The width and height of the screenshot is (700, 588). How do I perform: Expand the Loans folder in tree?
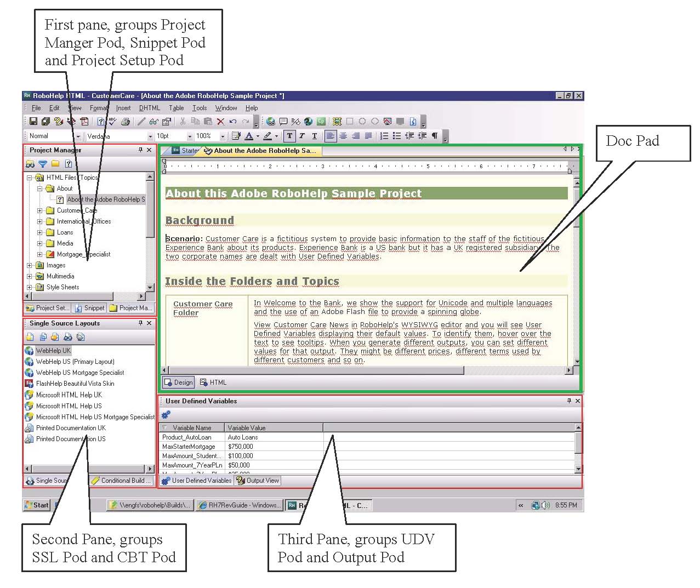[x=39, y=232]
